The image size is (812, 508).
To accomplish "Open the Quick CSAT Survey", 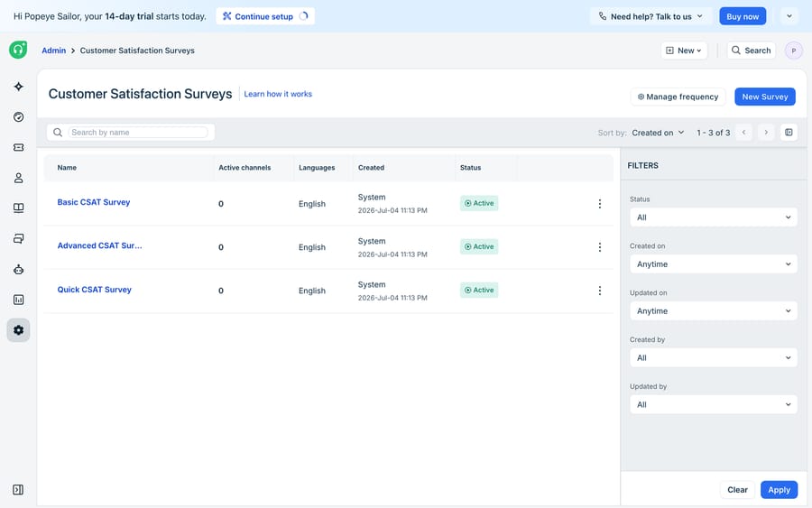I will 94,290.
